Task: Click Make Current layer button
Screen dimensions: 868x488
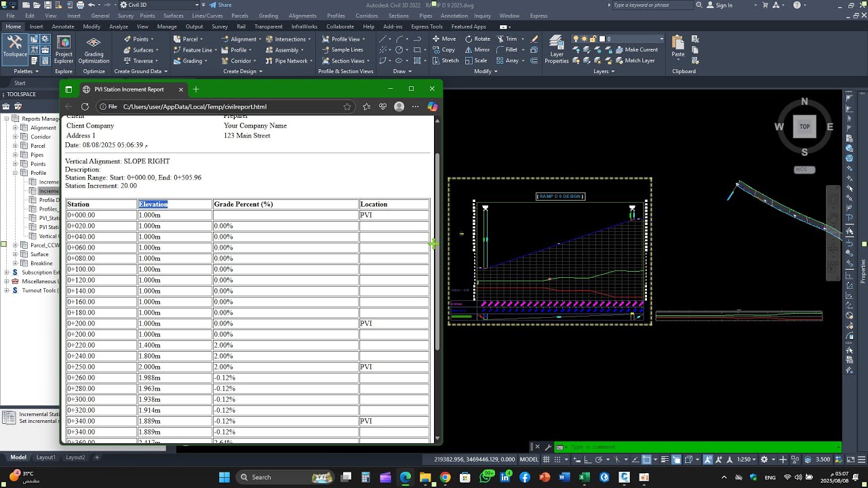Action: (x=635, y=49)
